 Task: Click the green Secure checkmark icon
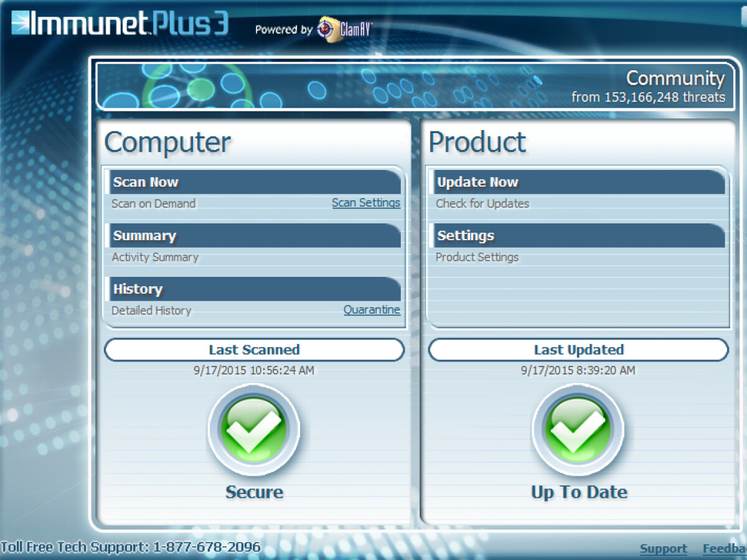click(x=253, y=429)
